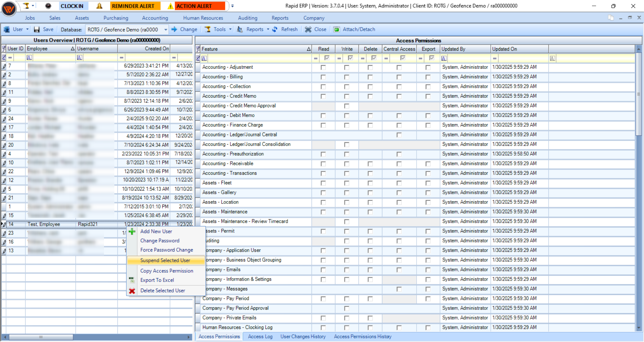Click the edit pencil icon on User ID 7 row
The height and width of the screenshot is (342, 644).
pyautogui.click(x=4, y=66)
